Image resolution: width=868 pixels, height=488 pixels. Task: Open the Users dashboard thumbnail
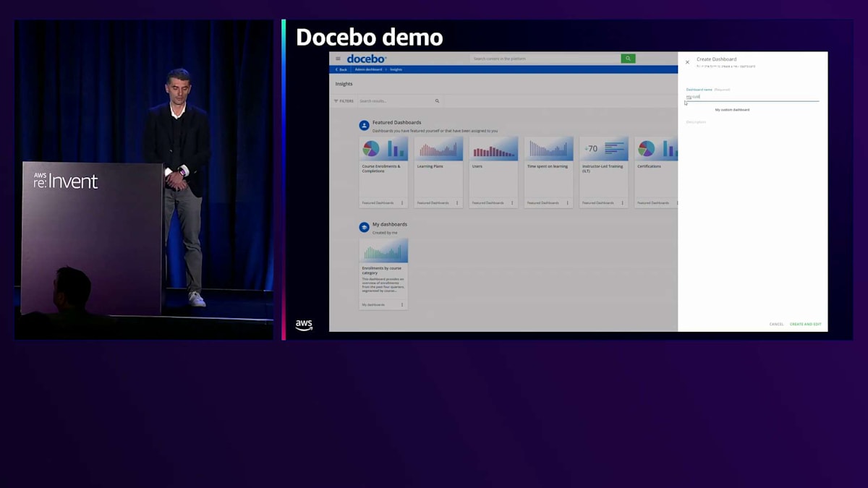click(x=493, y=149)
